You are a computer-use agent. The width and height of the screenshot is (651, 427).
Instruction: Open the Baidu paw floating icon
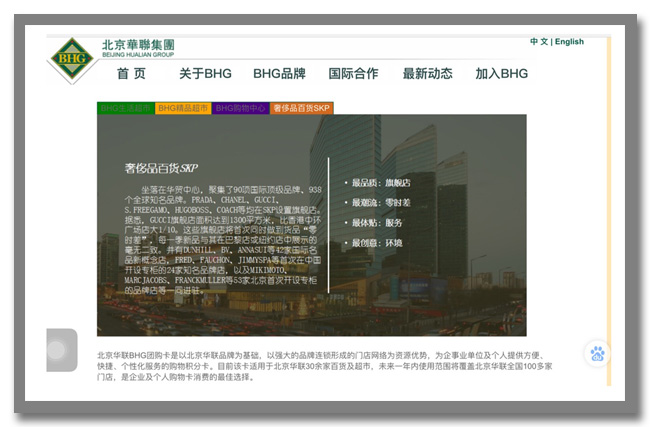click(597, 353)
